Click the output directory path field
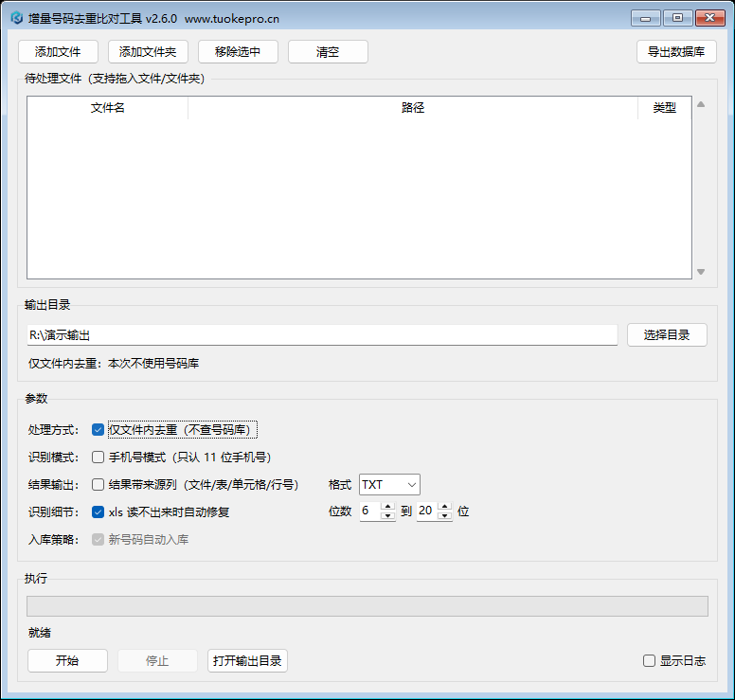The width and height of the screenshot is (735, 700). click(x=322, y=335)
